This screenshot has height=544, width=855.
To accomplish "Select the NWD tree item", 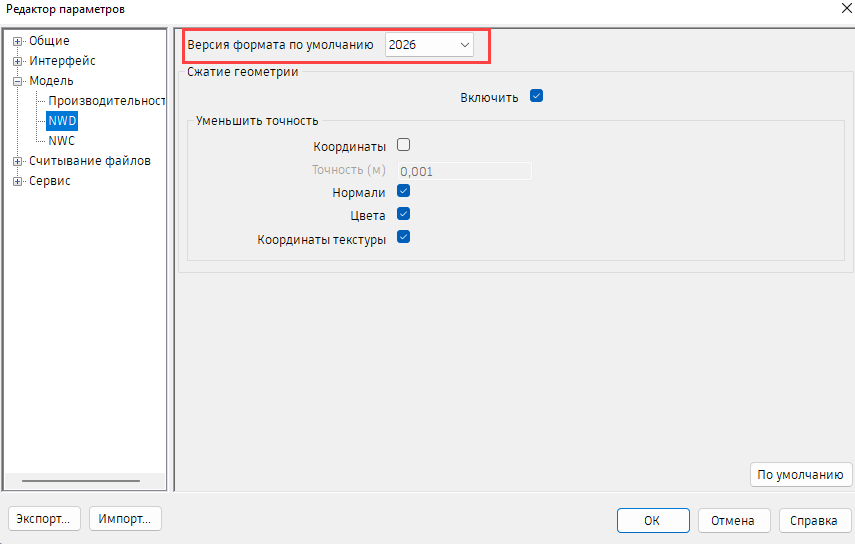I will [62, 121].
